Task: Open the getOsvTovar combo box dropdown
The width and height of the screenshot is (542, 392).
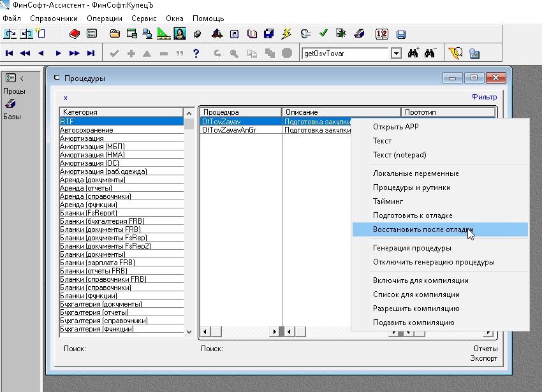Action: 396,54
